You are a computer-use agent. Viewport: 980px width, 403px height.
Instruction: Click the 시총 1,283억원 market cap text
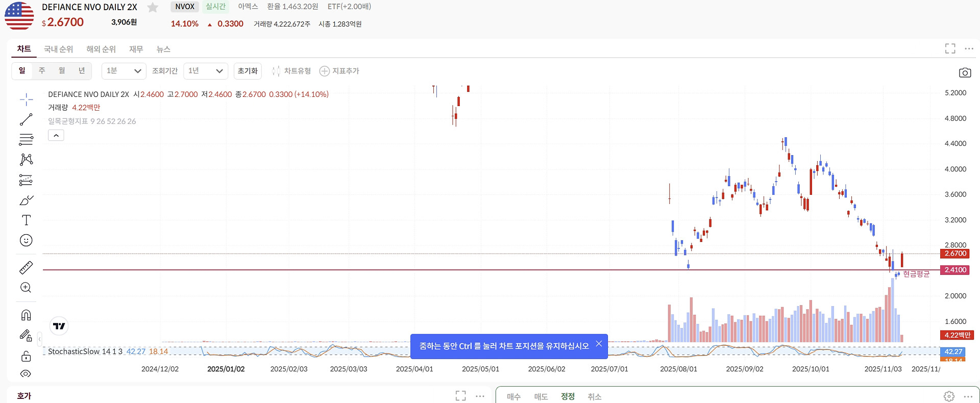pyautogui.click(x=340, y=24)
